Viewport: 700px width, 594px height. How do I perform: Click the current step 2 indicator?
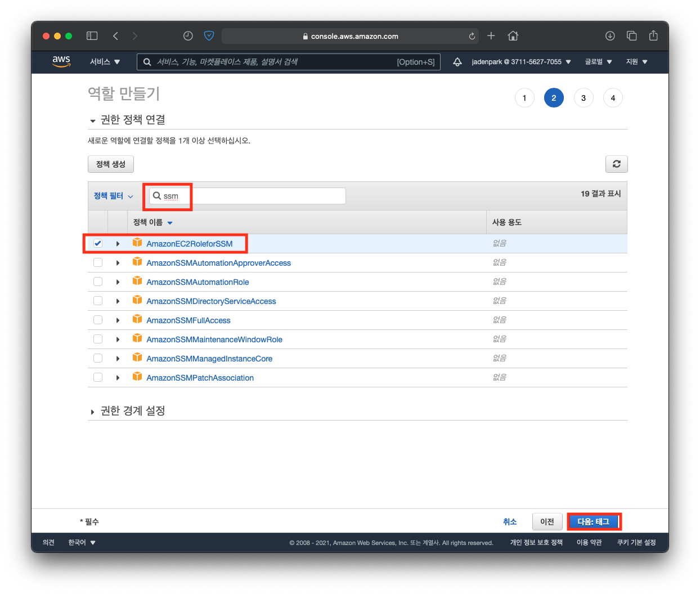tap(554, 98)
